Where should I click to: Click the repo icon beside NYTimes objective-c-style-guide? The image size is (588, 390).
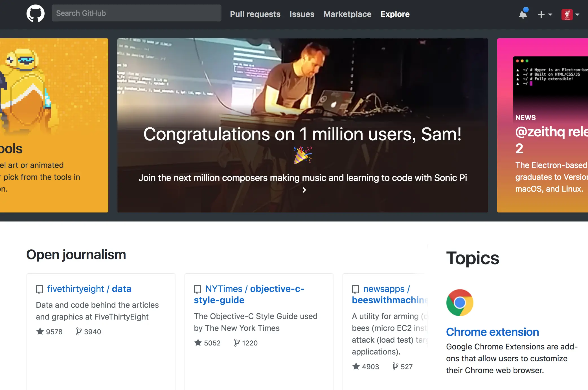[198, 289]
